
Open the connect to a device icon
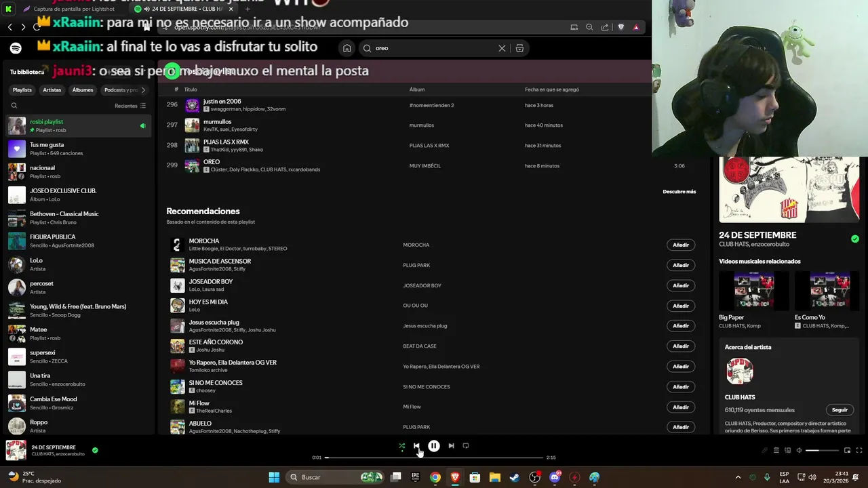tap(787, 451)
